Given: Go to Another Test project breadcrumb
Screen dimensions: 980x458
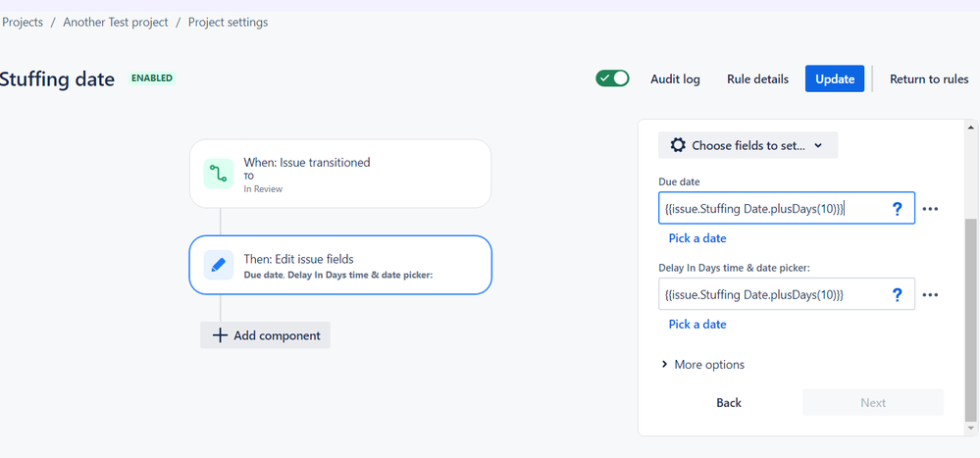Looking at the screenshot, I should (116, 22).
